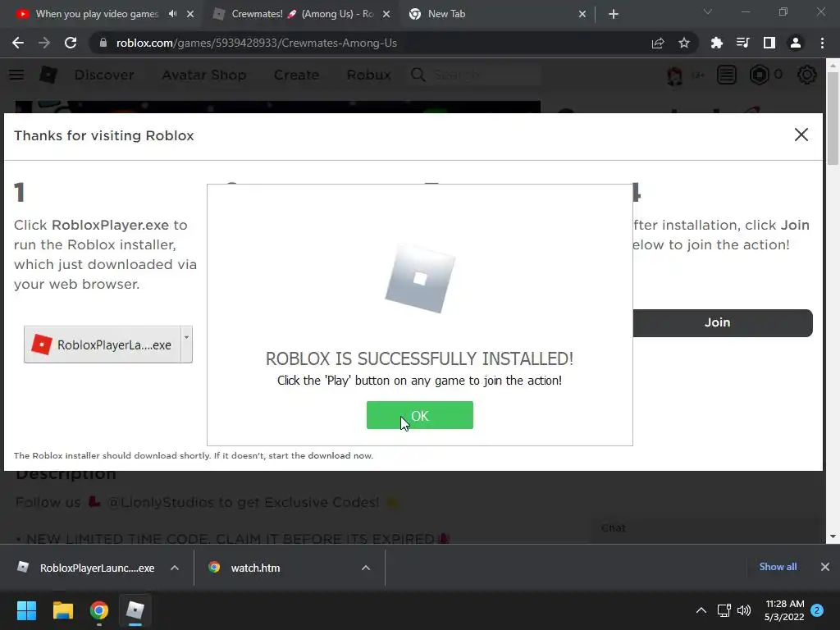Toggle the Chrome side panel

coord(769,43)
